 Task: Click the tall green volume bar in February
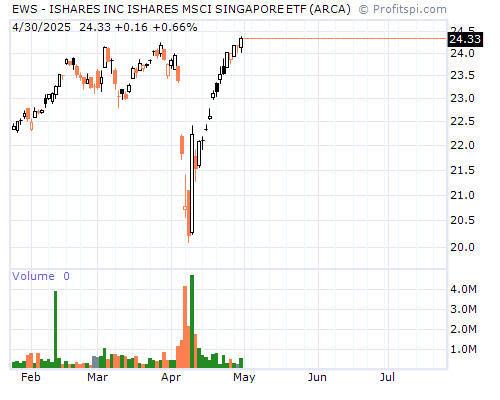point(55,329)
